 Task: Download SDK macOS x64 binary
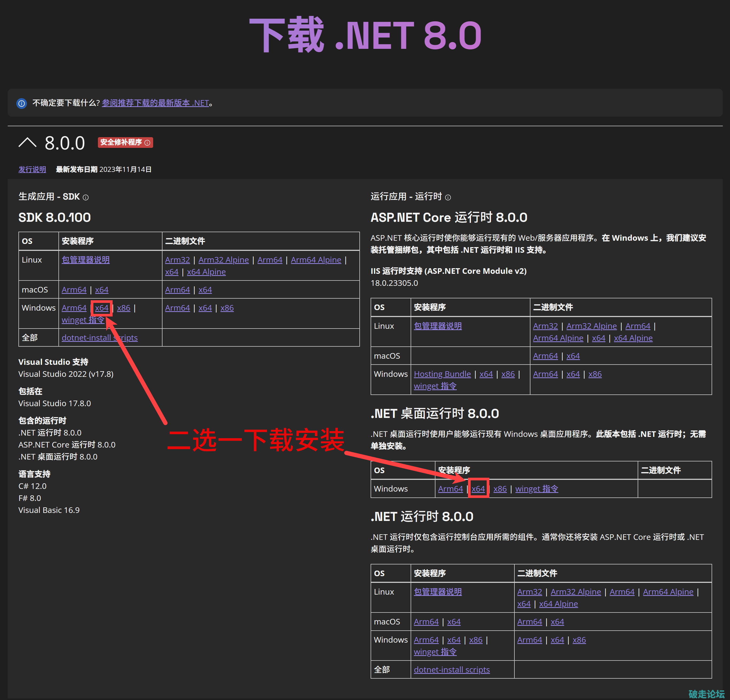[x=205, y=290]
